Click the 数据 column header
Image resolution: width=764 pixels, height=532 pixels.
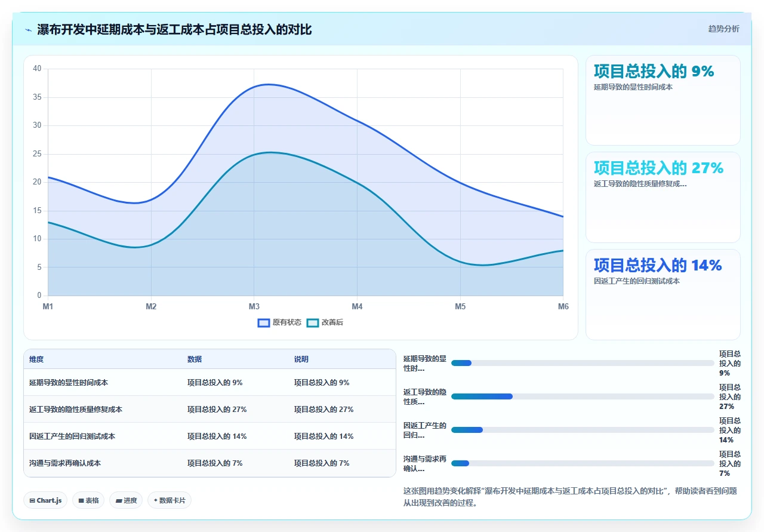195,359
